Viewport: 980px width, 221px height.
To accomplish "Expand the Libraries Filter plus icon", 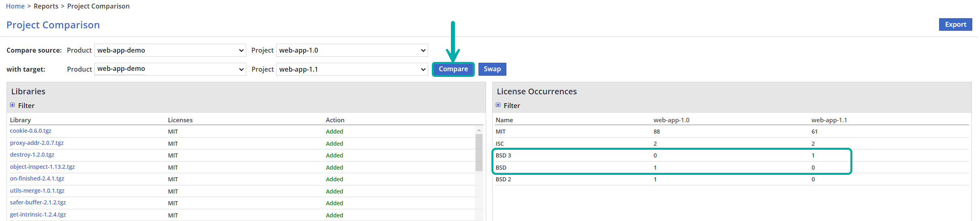I will click(x=13, y=105).
